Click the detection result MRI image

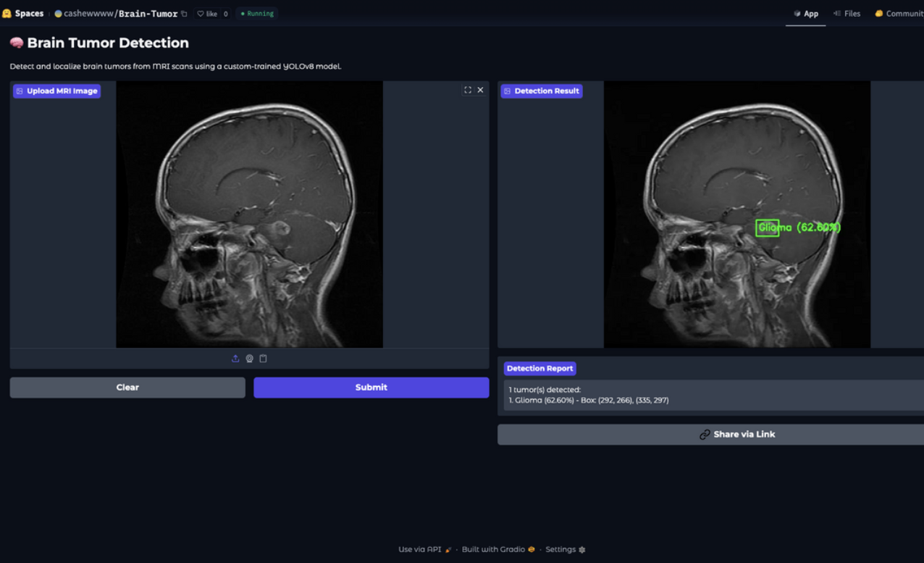click(737, 214)
